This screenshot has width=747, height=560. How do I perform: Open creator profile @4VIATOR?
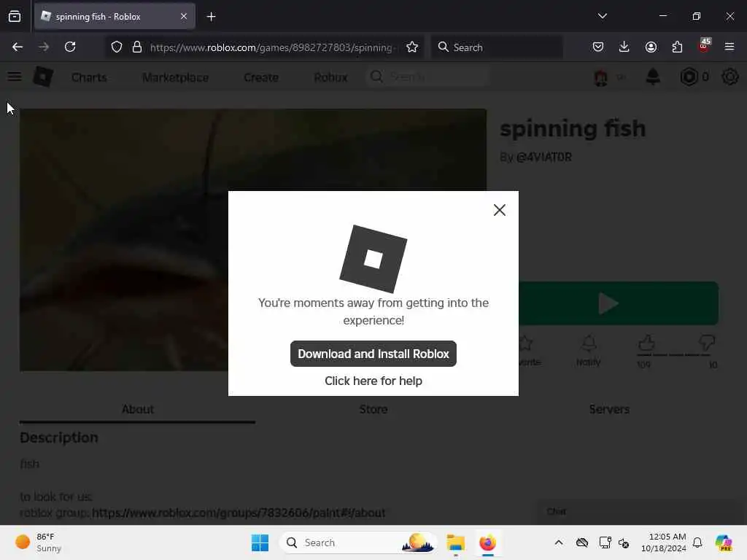tap(543, 157)
